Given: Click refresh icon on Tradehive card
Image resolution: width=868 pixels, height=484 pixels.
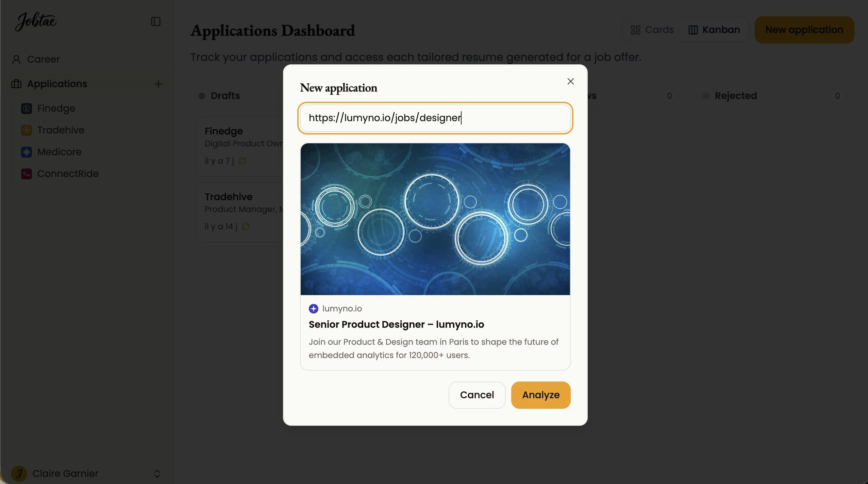Looking at the screenshot, I should coord(246,227).
